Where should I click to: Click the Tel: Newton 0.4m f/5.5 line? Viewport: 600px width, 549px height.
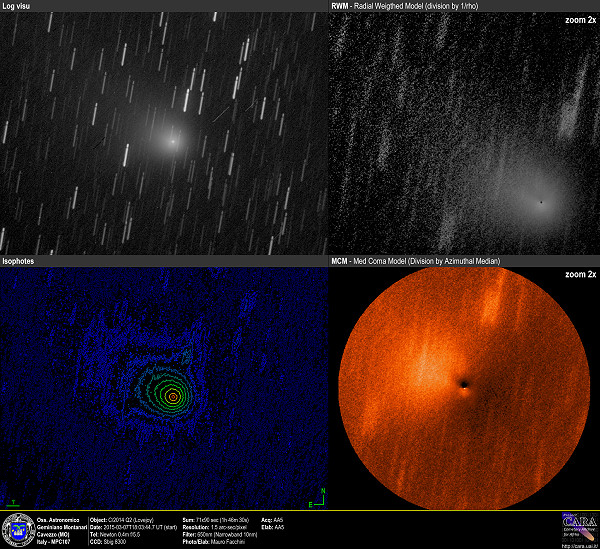[x=115, y=534]
